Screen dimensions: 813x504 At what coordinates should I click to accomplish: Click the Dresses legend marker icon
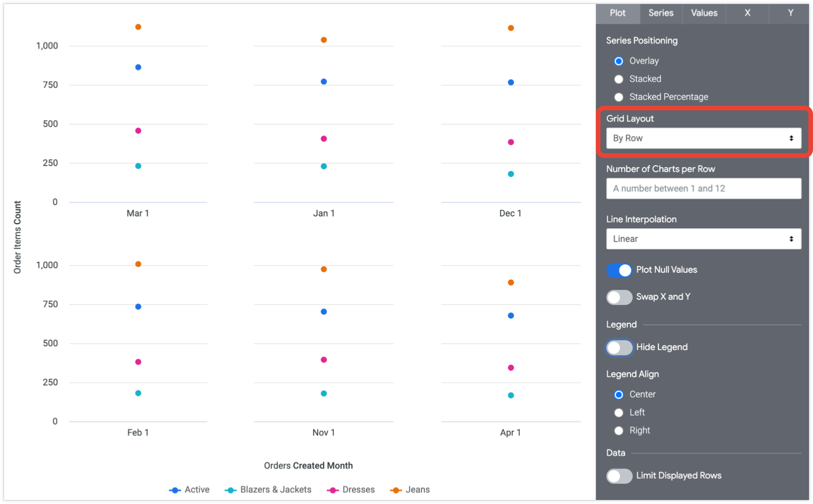click(333, 490)
